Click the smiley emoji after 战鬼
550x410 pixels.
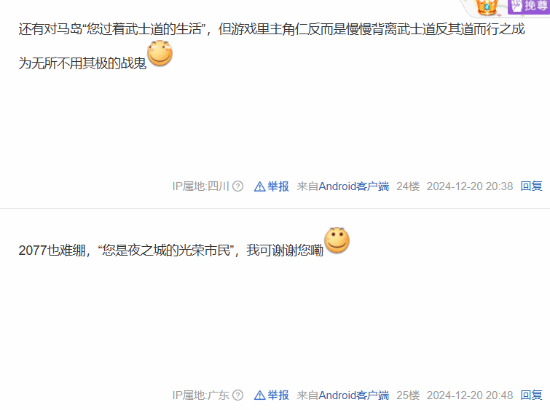(160, 53)
